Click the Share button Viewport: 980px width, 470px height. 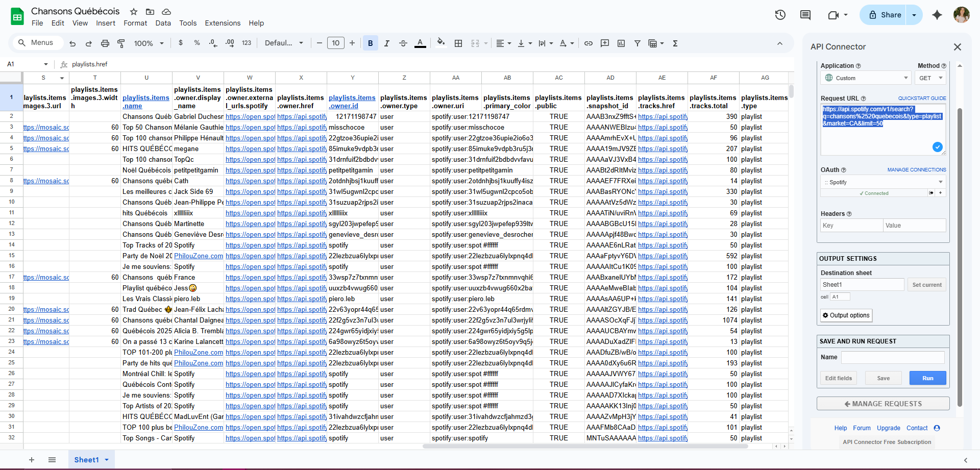tap(884, 15)
